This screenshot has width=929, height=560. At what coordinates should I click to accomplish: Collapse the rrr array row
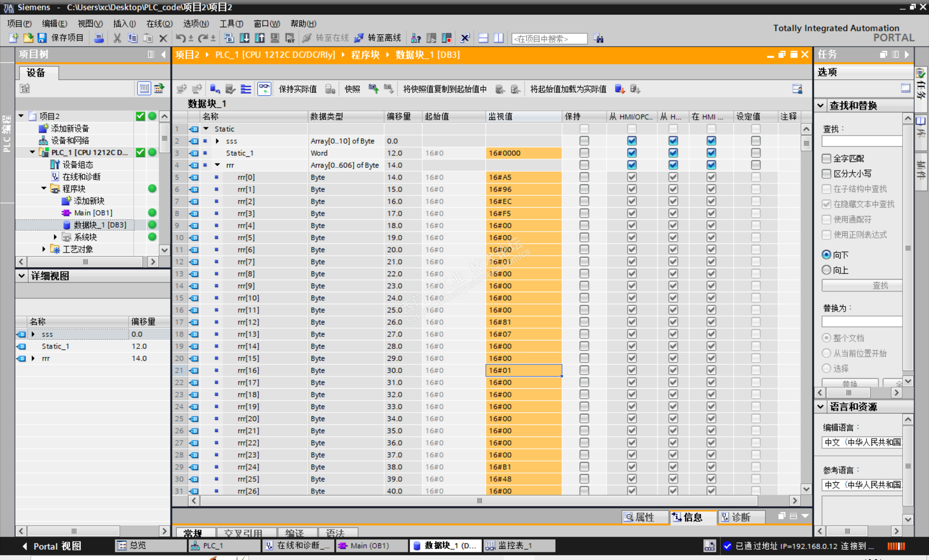[x=218, y=165]
